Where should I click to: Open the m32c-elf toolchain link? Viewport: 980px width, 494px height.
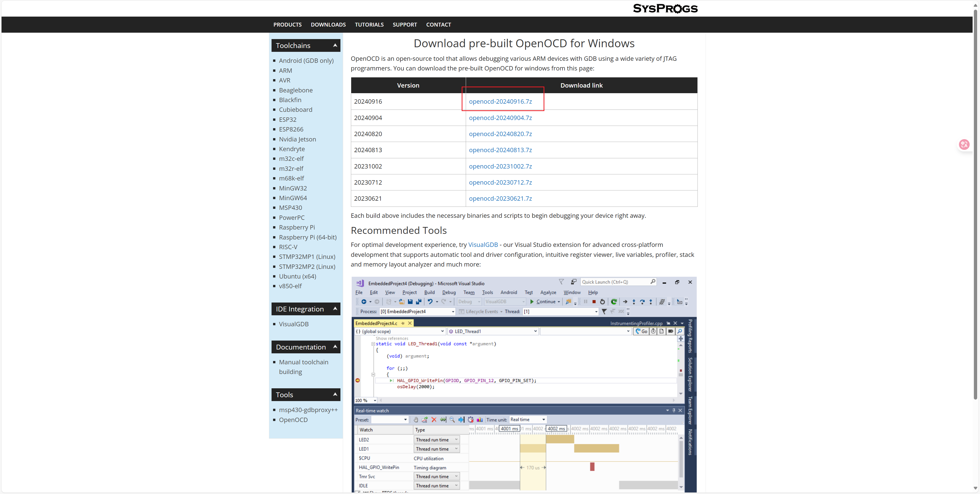click(x=291, y=159)
